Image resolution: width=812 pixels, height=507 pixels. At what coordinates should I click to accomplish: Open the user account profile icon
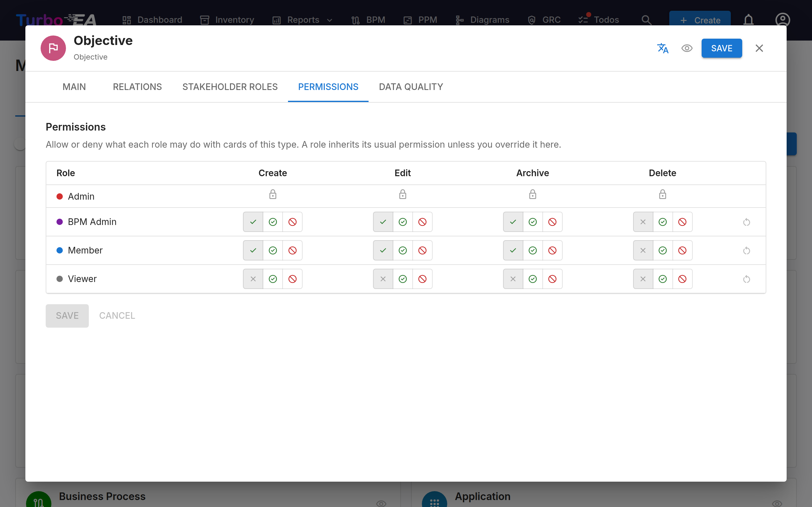coord(783,20)
